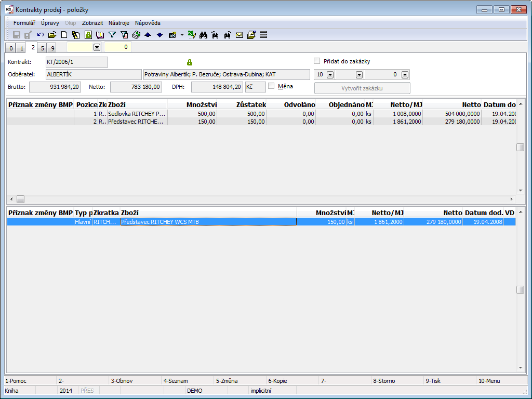Viewport: 532px width, 399px height.
Task: Click the hamburger lines icon in toolbar
Action: click(x=263, y=35)
